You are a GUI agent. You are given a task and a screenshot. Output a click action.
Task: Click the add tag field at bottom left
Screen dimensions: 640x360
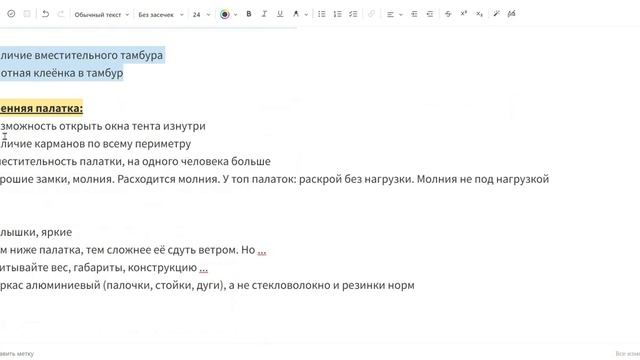17,354
